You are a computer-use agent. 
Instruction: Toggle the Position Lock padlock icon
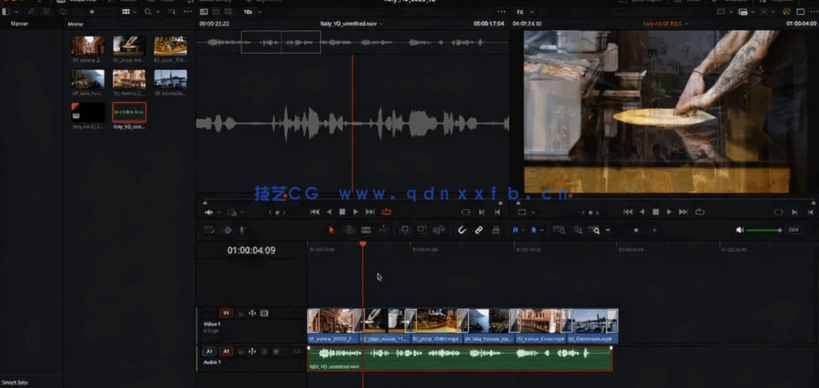496,230
